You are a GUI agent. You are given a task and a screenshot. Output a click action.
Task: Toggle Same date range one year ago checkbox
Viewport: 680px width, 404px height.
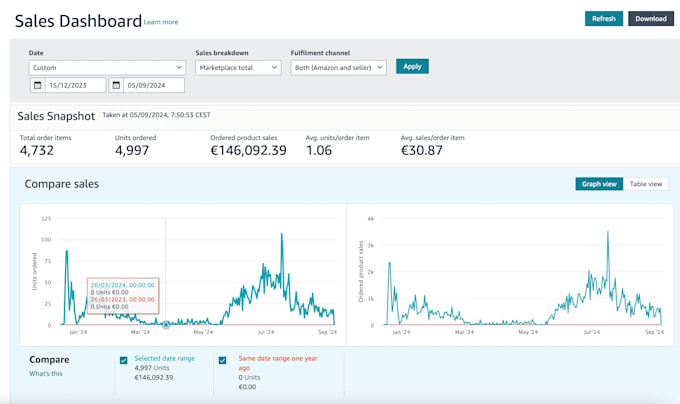(222, 360)
